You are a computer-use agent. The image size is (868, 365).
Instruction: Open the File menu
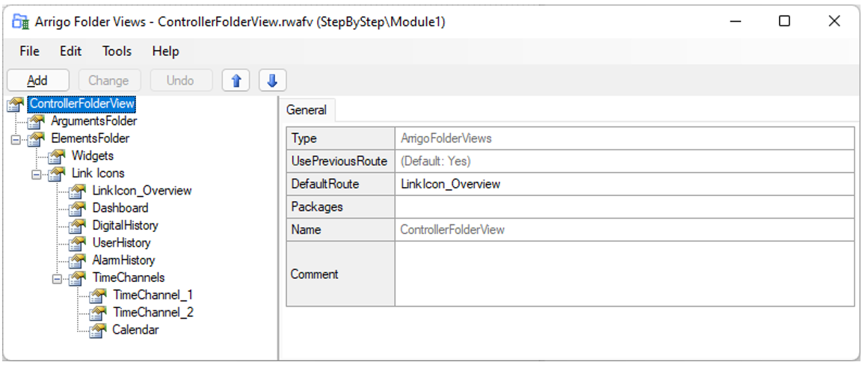click(x=29, y=52)
